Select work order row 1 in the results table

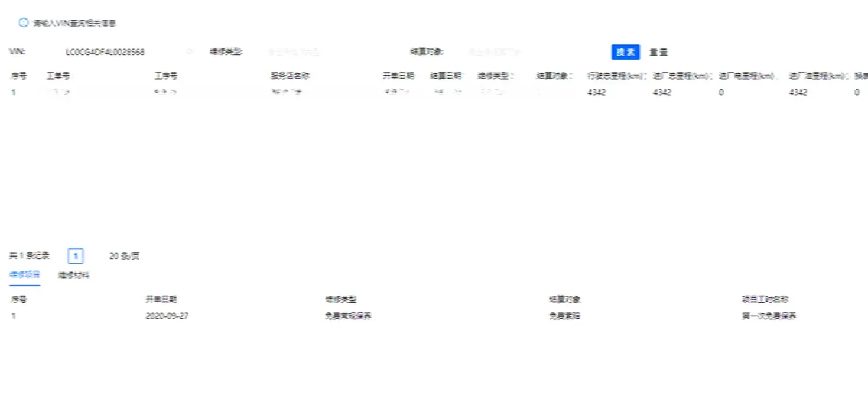tap(236, 92)
